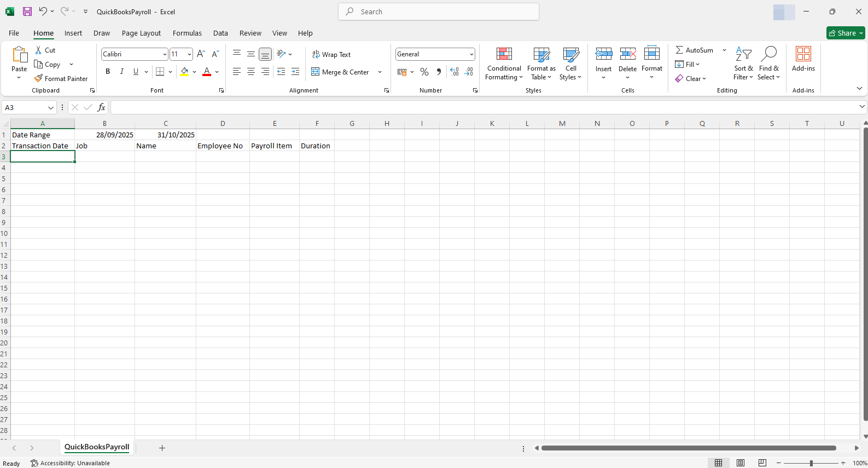
Task: Click the zoom slider handle
Action: (x=811, y=463)
